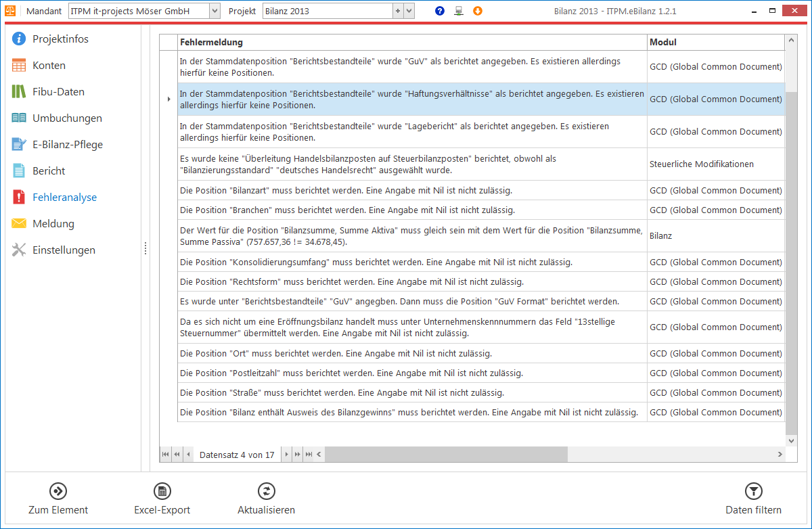Go to Umbuchungen section
Image resolution: width=812 pixels, height=529 pixels.
(67, 118)
